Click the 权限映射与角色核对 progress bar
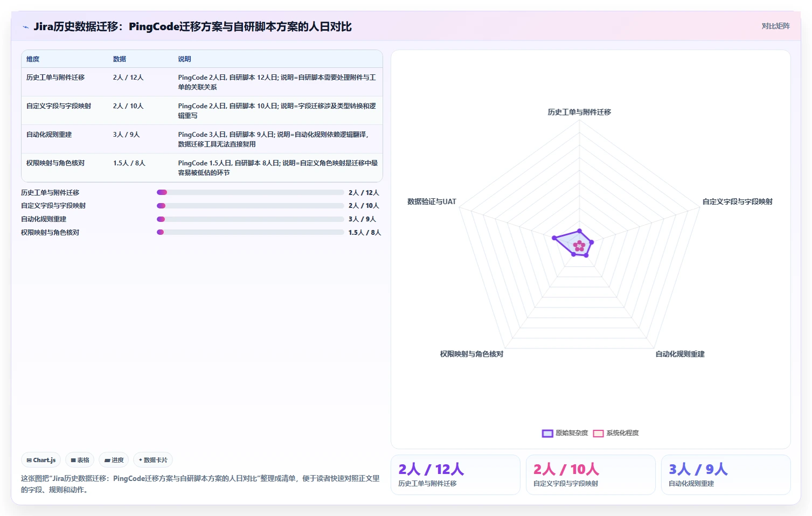This screenshot has width=812, height=516. pyautogui.click(x=250, y=232)
